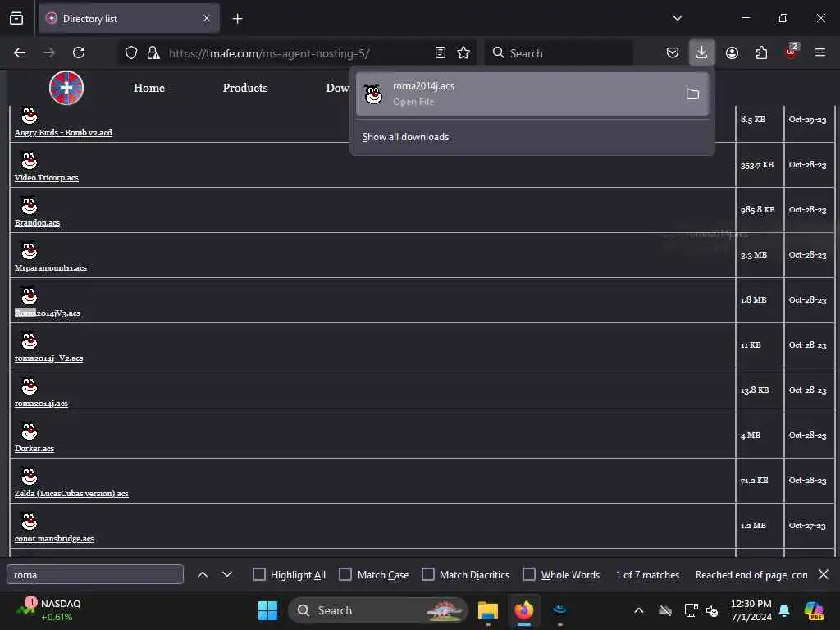Enable Whole Words checkbox

click(x=529, y=574)
